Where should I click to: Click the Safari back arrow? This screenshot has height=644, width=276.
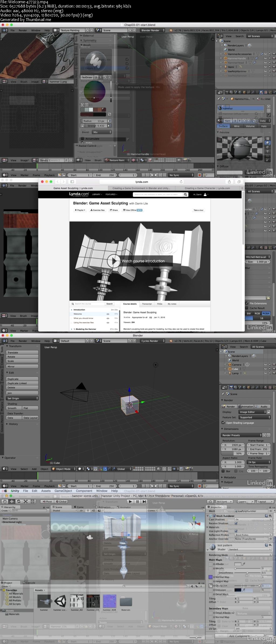coord(57,182)
